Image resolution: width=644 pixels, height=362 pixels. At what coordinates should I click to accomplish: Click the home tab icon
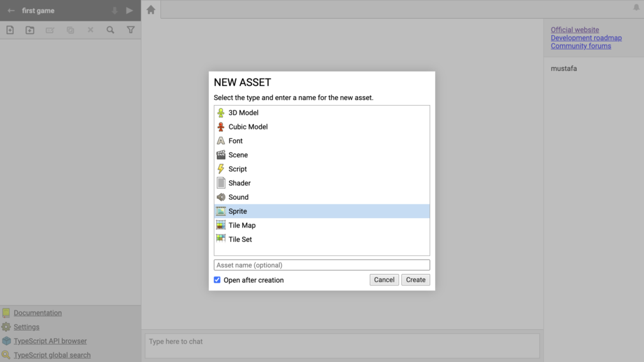click(151, 10)
